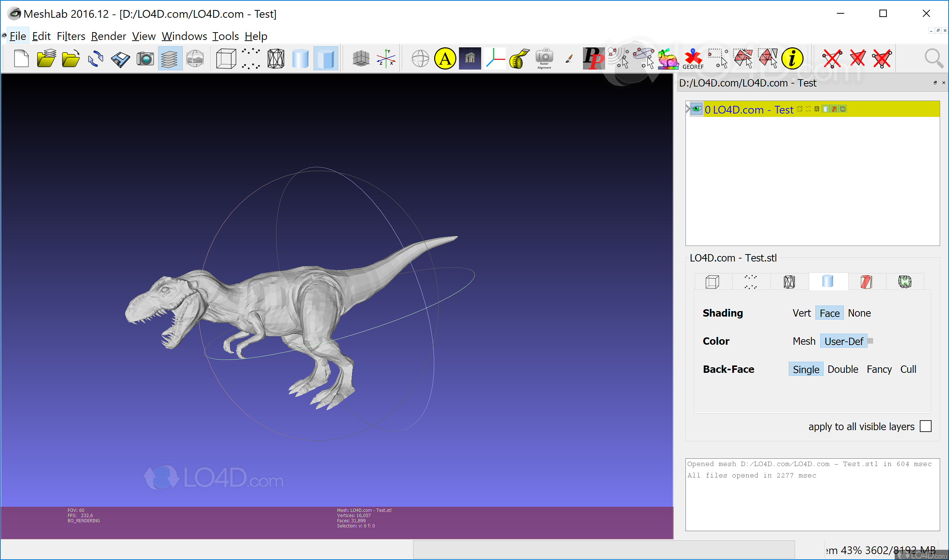Select the manipulators axis tool
949x560 pixels.
click(x=495, y=58)
